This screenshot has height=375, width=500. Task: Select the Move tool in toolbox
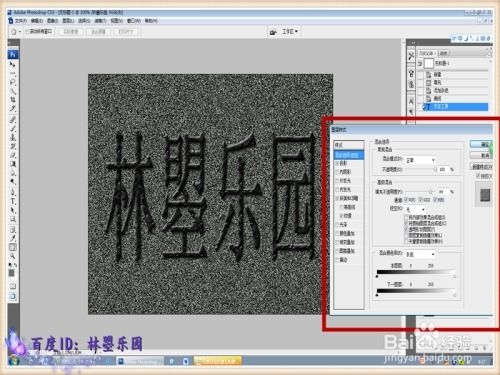(x=13, y=64)
